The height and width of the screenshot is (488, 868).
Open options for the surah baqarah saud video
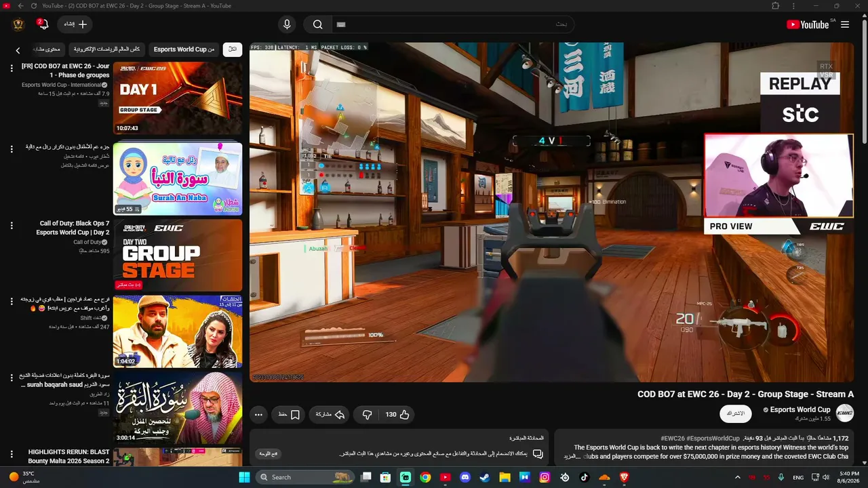[12, 378]
